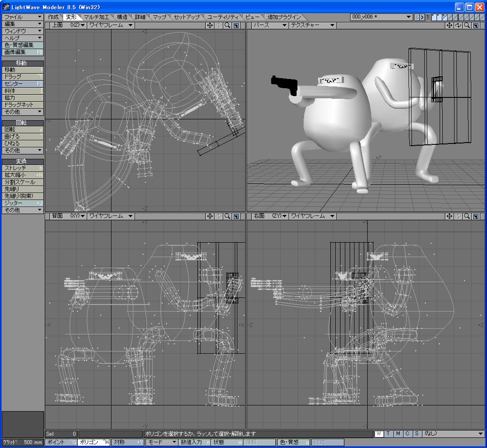Click the zoom magnifier in top (XZ) viewport
The height and width of the screenshot is (448, 487).
tap(227, 25)
